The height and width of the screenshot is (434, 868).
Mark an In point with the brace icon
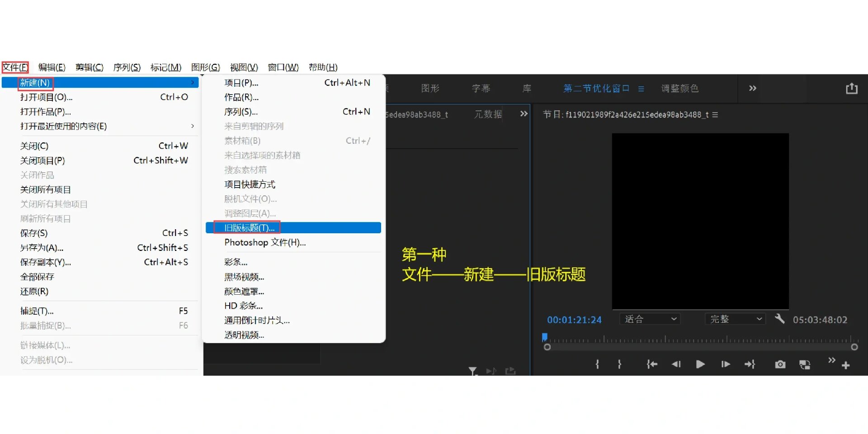597,364
